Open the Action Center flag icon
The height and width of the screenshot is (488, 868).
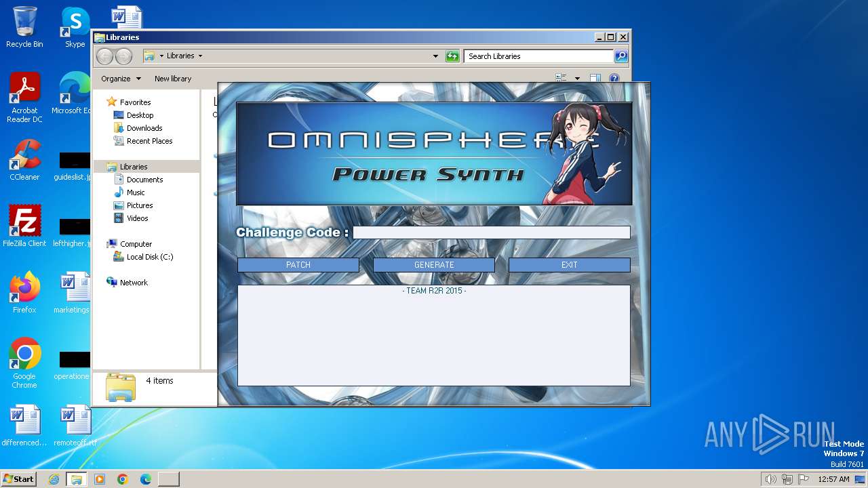tap(804, 479)
